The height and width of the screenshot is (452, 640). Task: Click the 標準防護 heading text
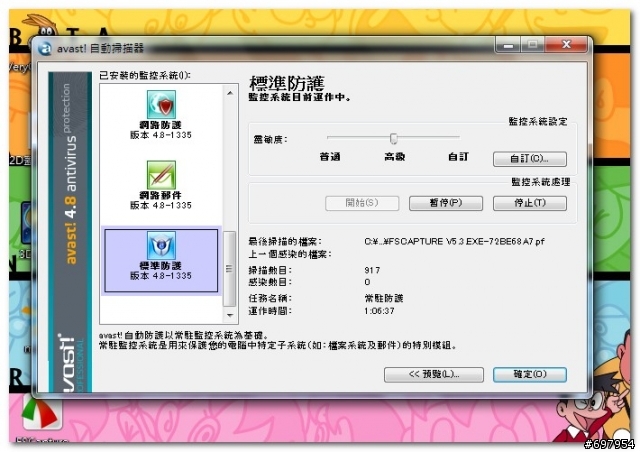tap(287, 83)
